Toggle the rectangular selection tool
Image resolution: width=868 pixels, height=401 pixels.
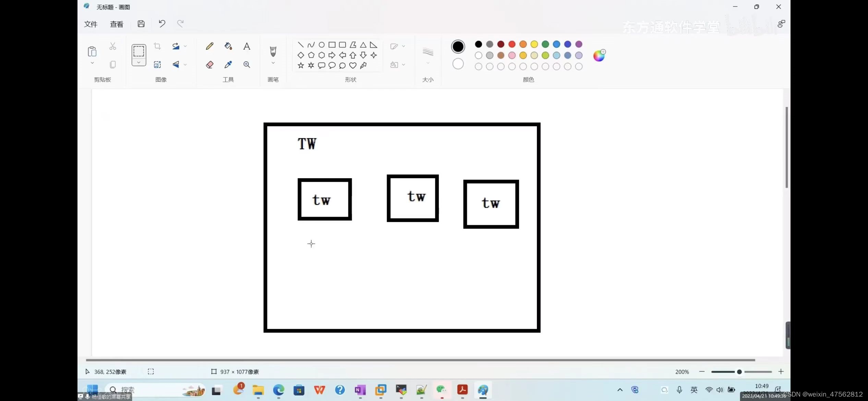[x=138, y=51]
